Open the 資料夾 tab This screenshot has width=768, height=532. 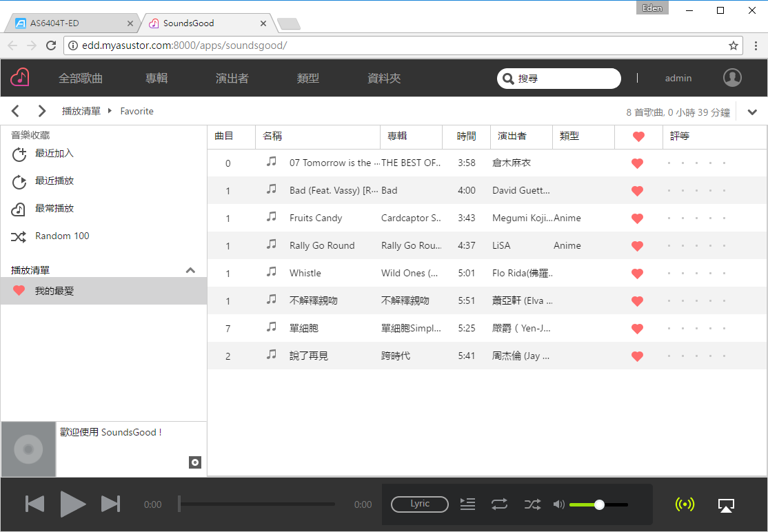(x=384, y=79)
